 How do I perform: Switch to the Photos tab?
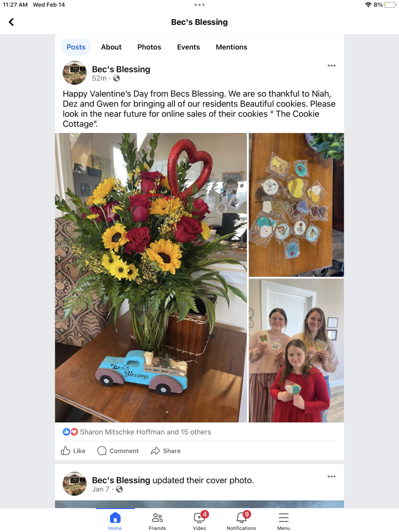149,47
